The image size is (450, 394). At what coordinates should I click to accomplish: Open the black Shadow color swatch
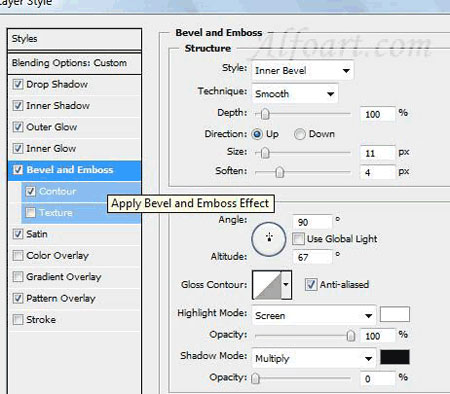click(x=395, y=357)
